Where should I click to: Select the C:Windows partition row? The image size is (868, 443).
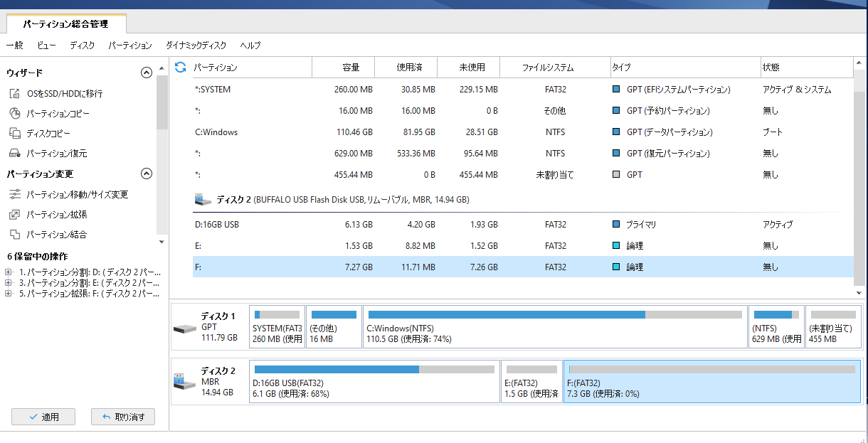523,132
